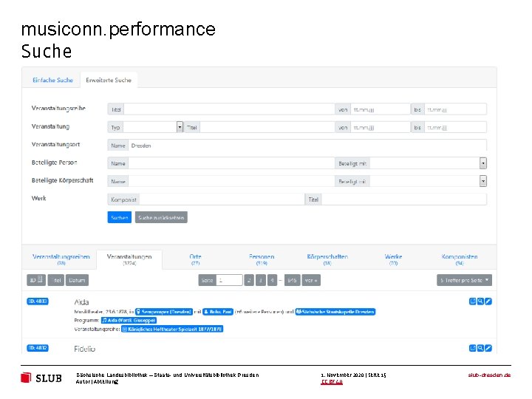Open Semperoper (Dresden) location tag
Viewport: 532px width, 399px height.
(164, 312)
